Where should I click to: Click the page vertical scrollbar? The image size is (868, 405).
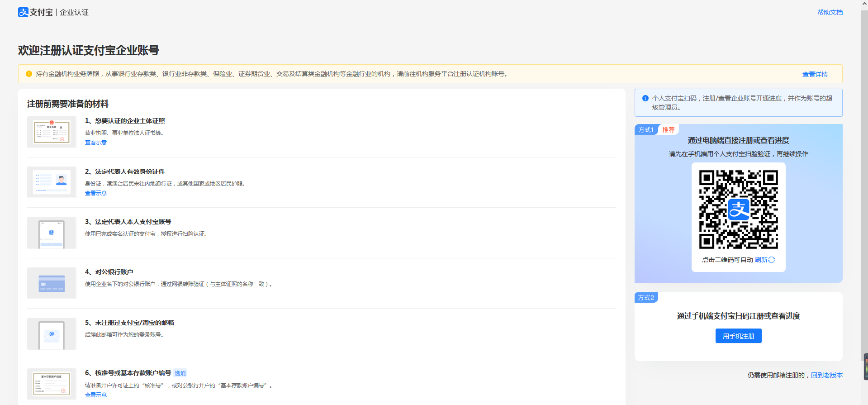864,181
